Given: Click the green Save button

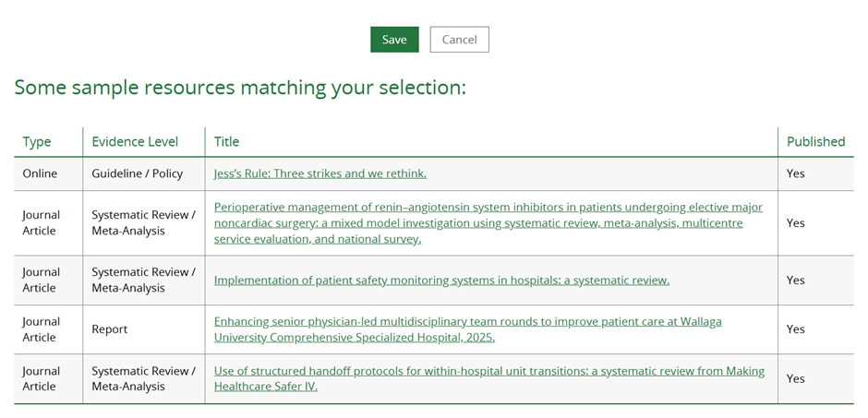Looking at the screenshot, I should click(x=394, y=40).
